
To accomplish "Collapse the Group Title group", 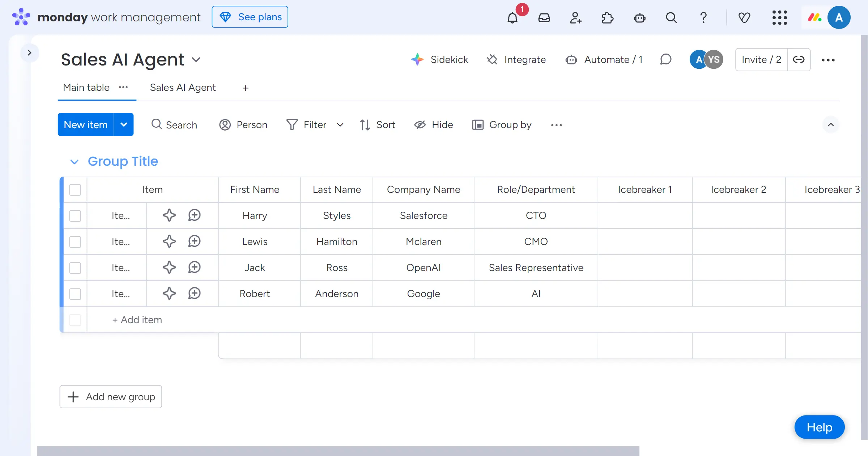I will (x=74, y=161).
